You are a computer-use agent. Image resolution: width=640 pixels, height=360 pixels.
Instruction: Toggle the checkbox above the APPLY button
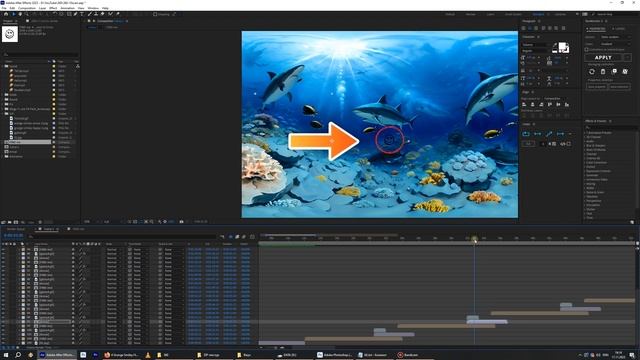point(587,49)
